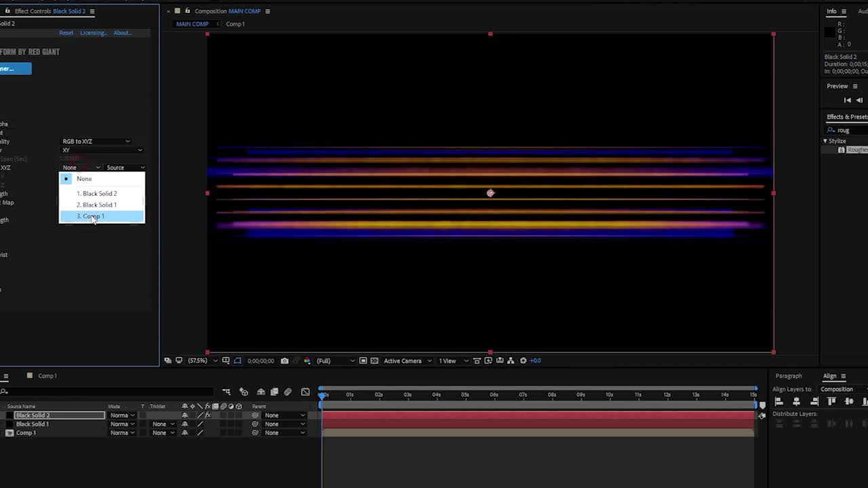Click the Reset link in Effect Controls
The width and height of the screenshot is (868, 488).
tap(66, 33)
